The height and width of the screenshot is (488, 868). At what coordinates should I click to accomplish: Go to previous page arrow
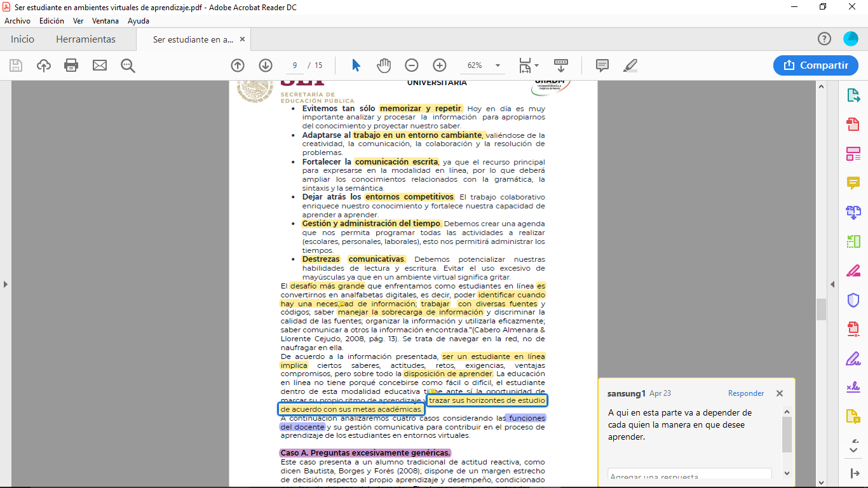(x=238, y=65)
